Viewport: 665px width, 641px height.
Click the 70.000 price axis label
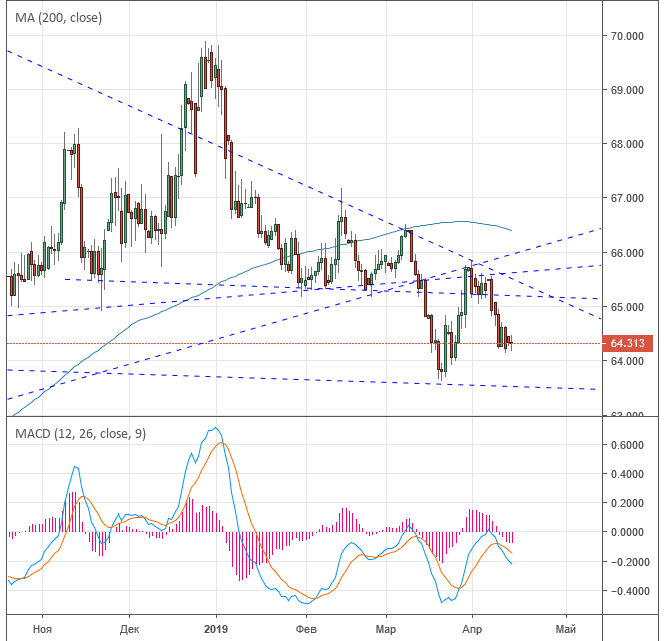point(627,36)
